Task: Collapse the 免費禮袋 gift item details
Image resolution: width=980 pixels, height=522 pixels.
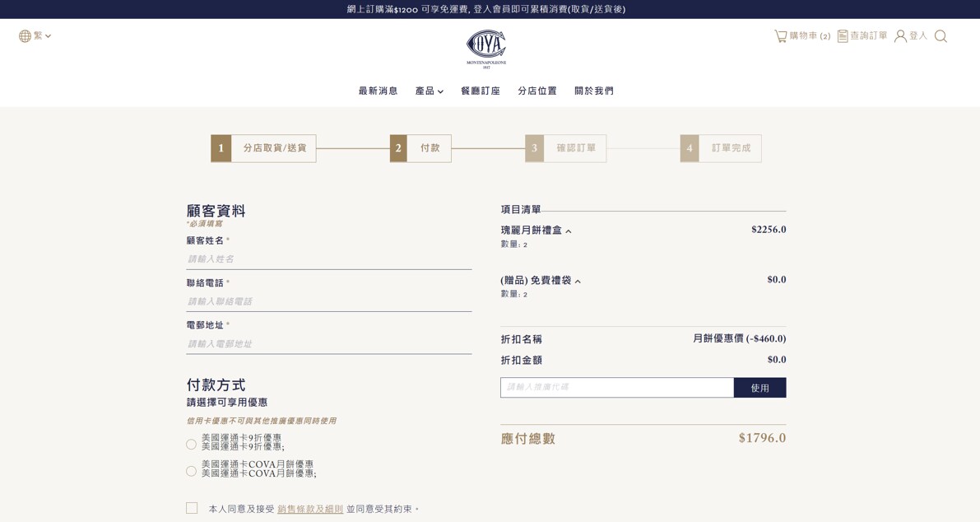Action: pyautogui.click(x=578, y=282)
